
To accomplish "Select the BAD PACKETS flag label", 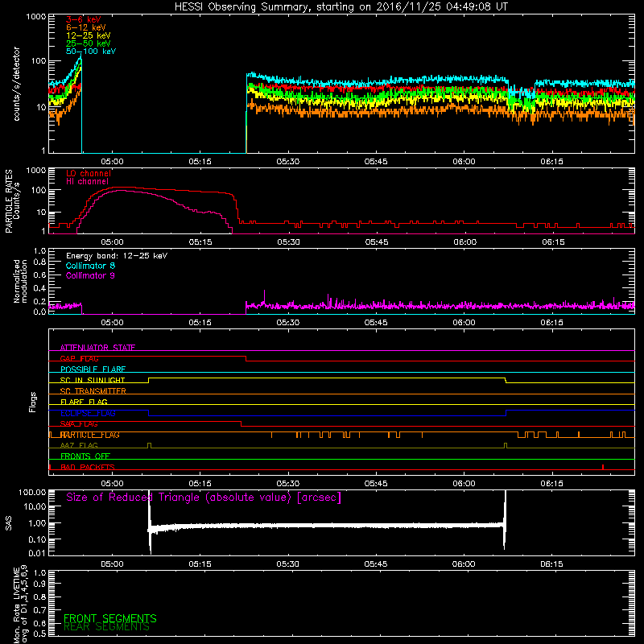I will click(x=88, y=467).
